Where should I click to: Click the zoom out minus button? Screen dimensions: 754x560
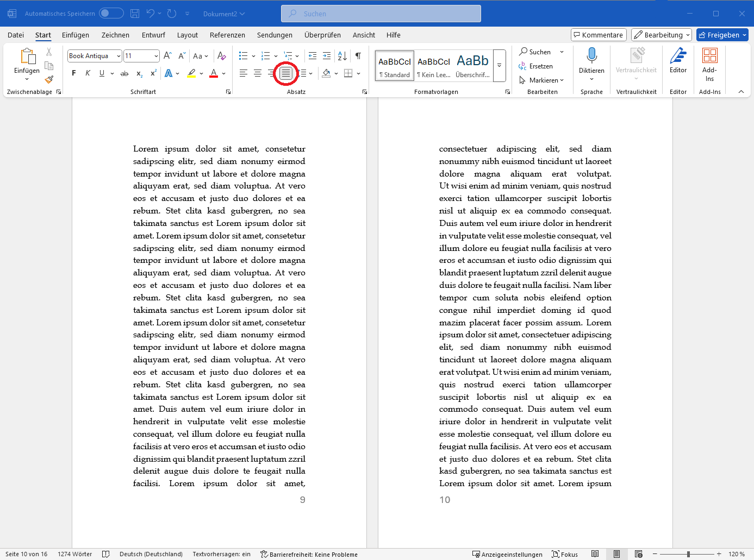coord(655,554)
